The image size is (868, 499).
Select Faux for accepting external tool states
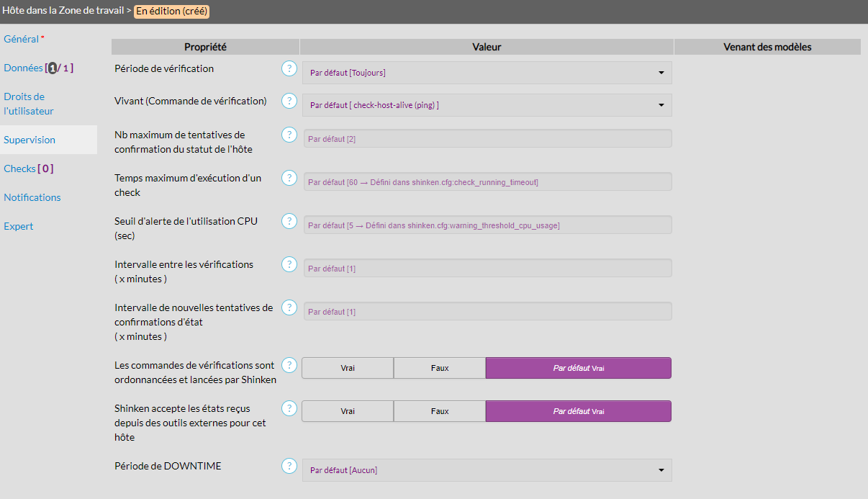click(440, 411)
